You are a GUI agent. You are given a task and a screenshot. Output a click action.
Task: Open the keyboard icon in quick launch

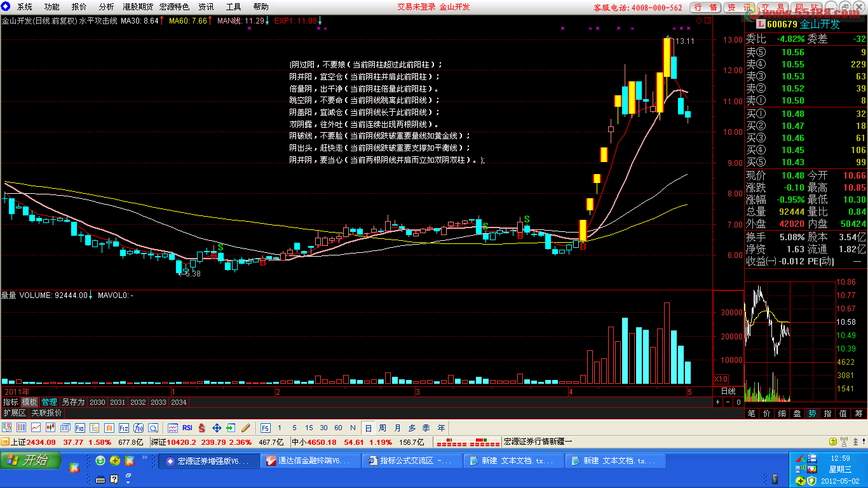100,479
